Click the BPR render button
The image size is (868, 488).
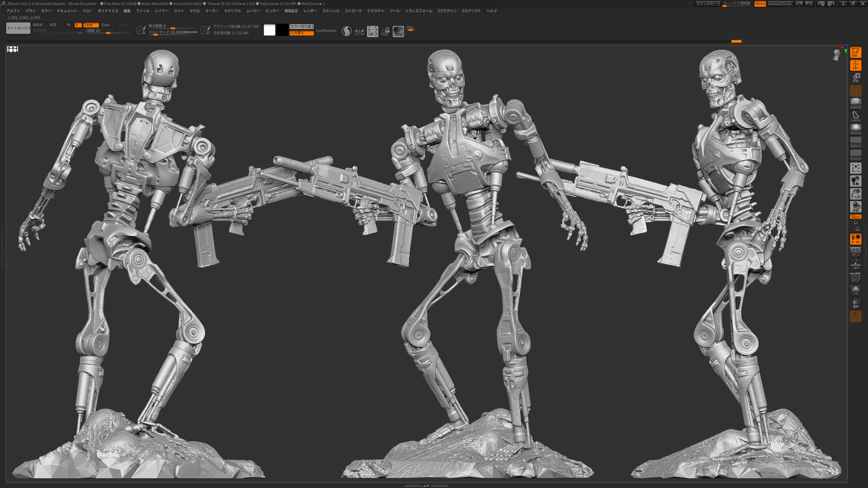coord(398,31)
